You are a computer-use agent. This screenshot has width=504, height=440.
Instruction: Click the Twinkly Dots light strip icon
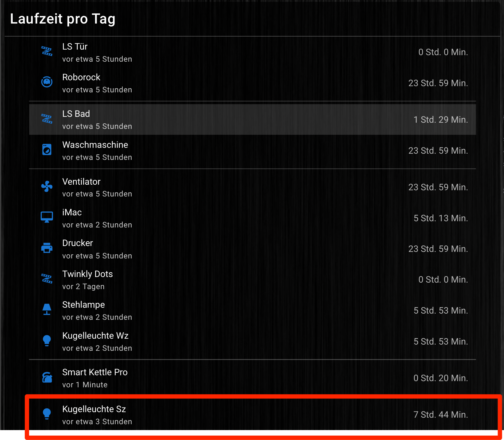click(47, 279)
